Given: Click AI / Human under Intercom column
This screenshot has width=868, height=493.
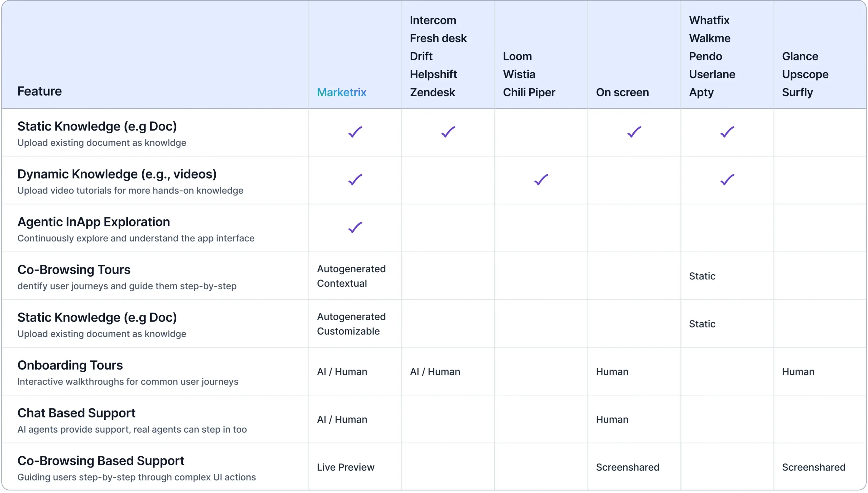Looking at the screenshot, I should pos(435,372).
